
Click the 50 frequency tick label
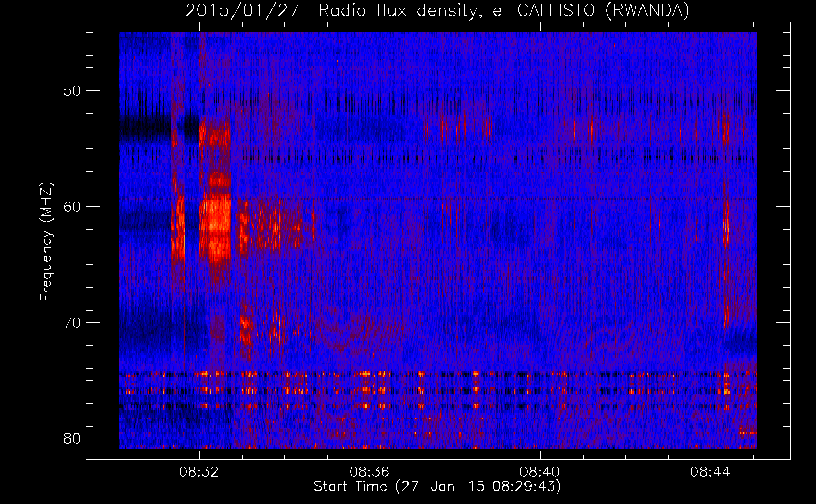click(72, 91)
